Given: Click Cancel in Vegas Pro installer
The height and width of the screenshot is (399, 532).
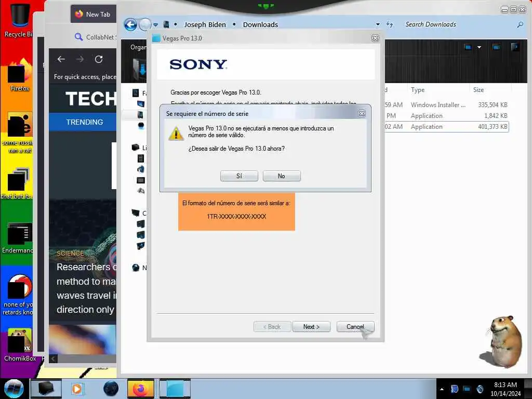Looking at the screenshot, I should (x=355, y=326).
